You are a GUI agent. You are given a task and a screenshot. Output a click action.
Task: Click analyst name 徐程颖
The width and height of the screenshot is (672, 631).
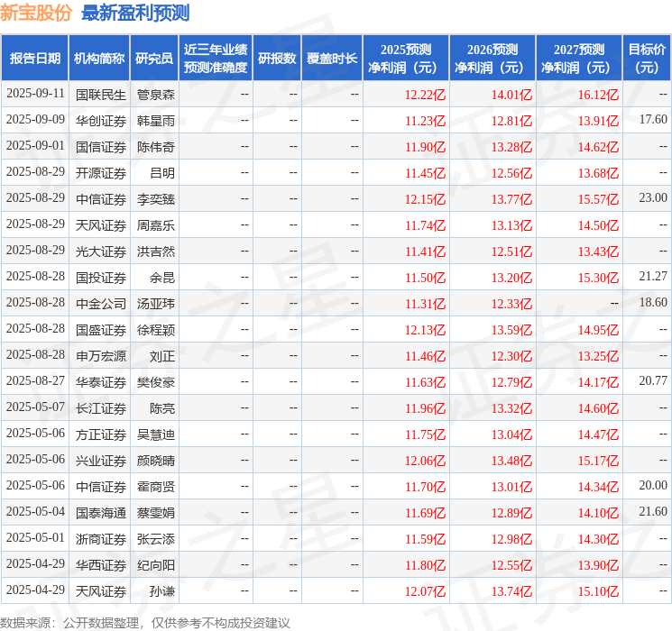pos(155,329)
